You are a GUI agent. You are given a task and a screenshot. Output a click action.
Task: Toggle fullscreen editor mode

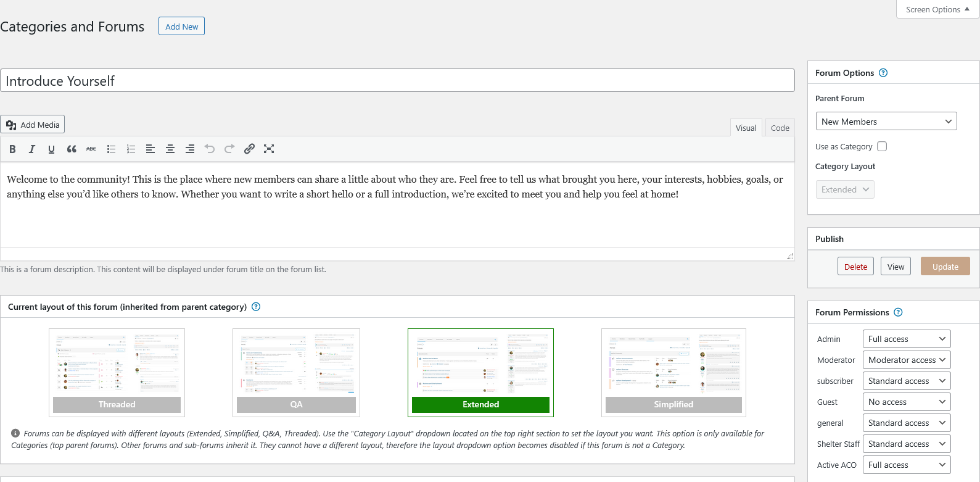tap(269, 149)
